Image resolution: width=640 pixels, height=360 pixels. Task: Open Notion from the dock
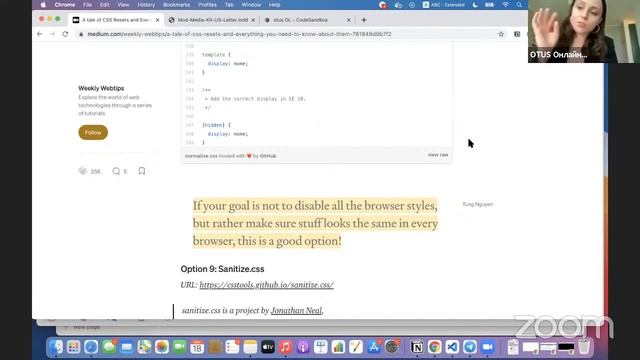[417, 347]
